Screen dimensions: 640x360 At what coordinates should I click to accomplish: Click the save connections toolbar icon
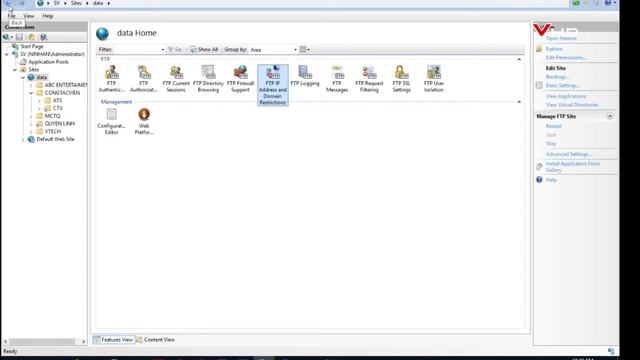point(19,37)
